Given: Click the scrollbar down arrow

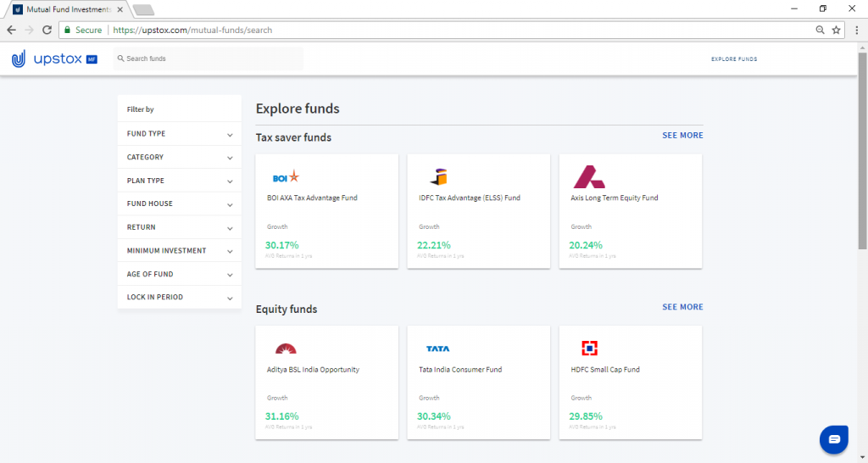Looking at the screenshot, I should 862,457.
